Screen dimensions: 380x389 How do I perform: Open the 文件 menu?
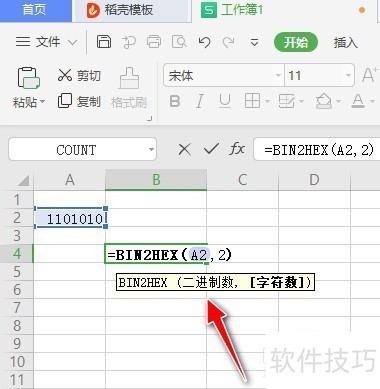click(x=46, y=42)
